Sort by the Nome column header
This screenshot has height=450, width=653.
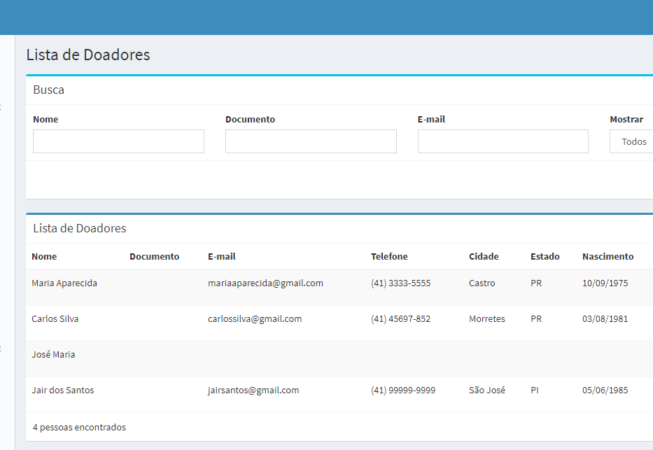click(44, 257)
